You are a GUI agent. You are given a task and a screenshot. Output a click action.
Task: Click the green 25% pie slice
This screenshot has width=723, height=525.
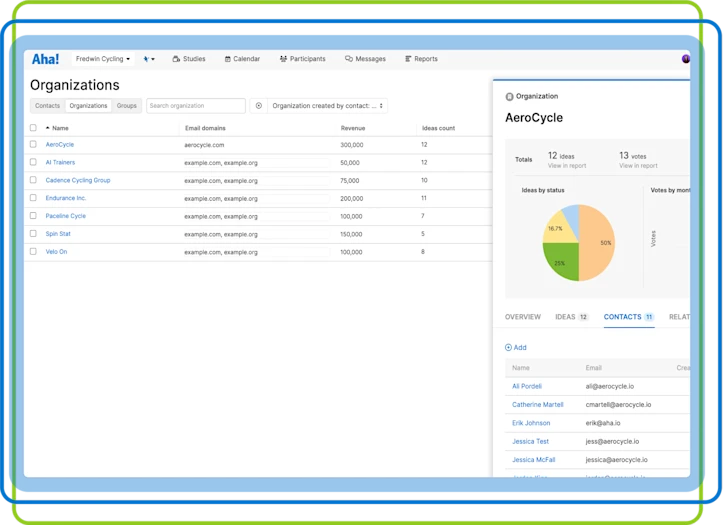pyautogui.click(x=562, y=260)
